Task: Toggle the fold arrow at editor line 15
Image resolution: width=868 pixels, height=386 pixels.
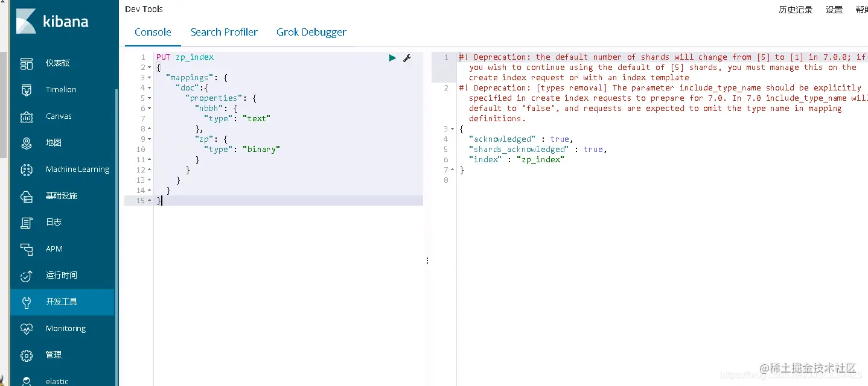Action: click(x=149, y=201)
